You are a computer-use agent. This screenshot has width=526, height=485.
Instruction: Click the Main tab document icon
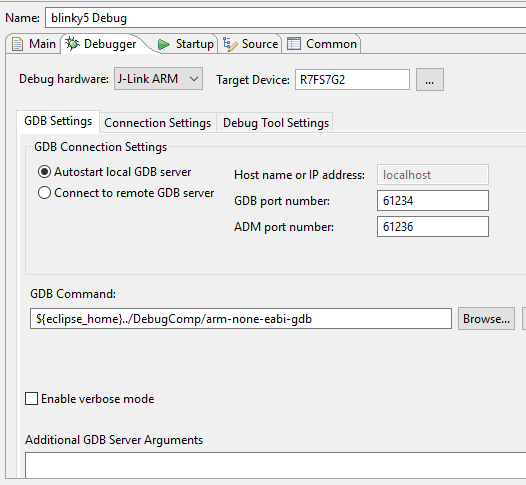17,44
